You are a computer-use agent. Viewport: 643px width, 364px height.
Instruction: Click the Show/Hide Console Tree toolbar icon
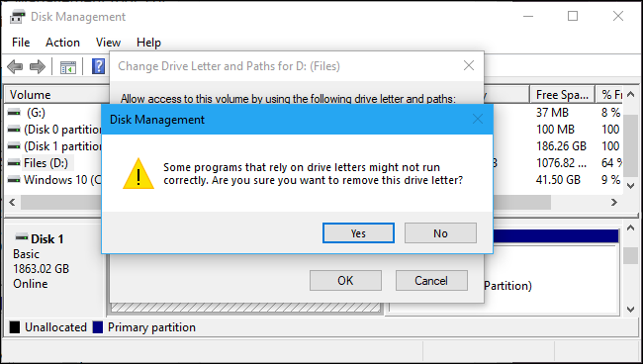[x=68, y=67]
